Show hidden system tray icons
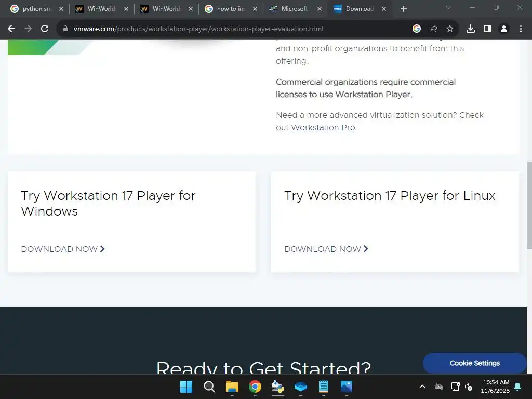The image size is (532, 399). tap(422, 387)
